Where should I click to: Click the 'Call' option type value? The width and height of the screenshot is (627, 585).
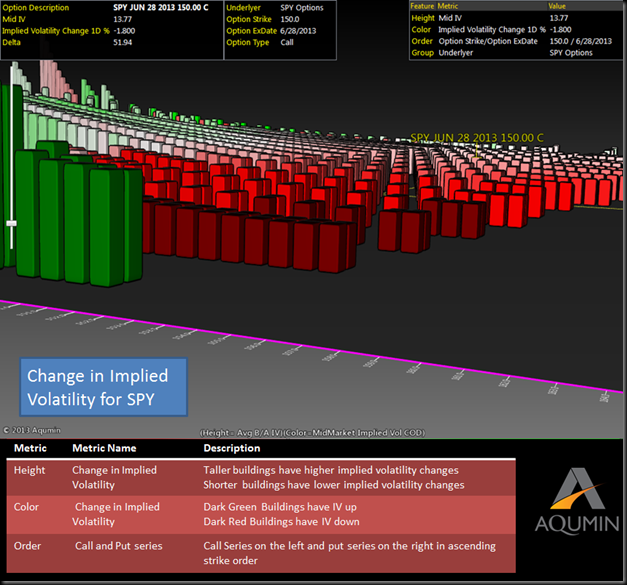287,42
